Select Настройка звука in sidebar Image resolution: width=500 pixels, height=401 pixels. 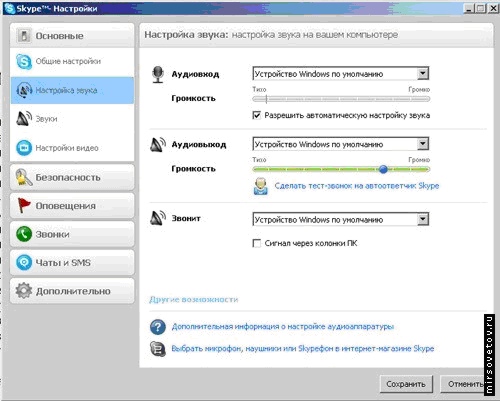tap(72, 90)
